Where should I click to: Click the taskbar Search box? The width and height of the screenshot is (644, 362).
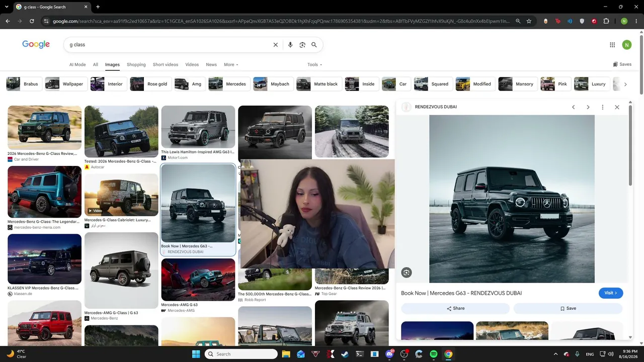(x=241, y=354)
